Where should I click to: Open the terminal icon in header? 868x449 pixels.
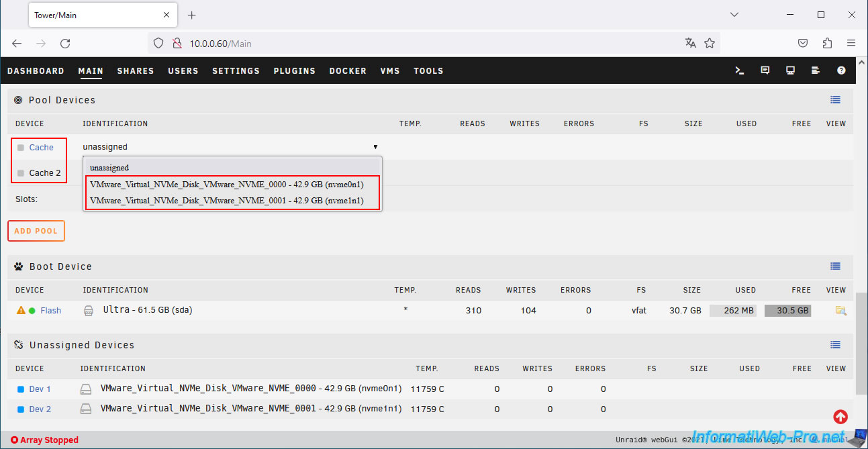pos(740,70)
